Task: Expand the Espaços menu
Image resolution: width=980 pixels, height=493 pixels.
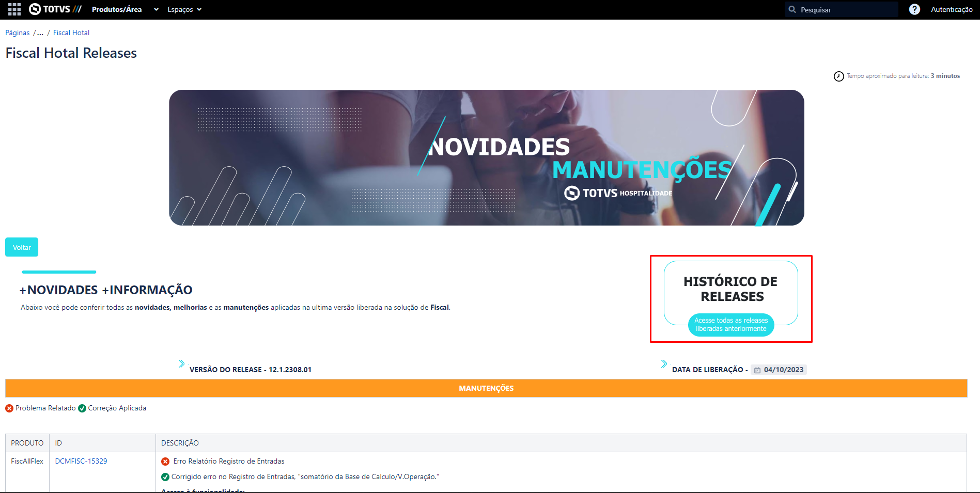Action: tap(184, 9)
